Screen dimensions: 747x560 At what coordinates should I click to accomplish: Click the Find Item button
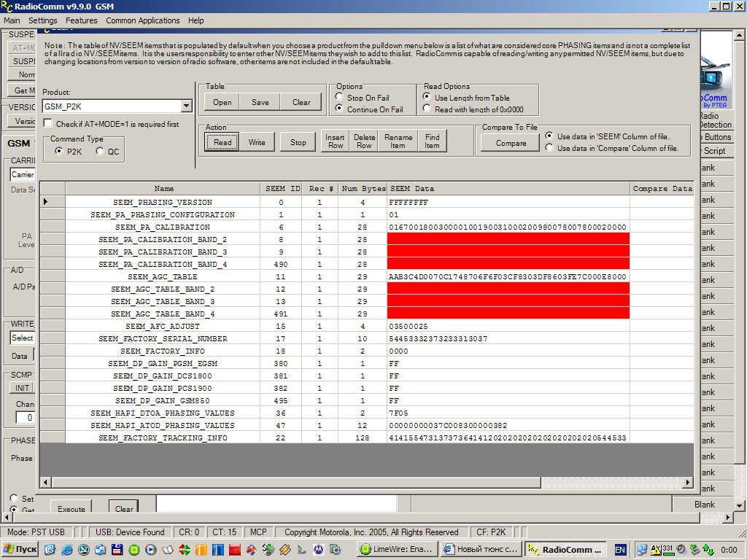tap(433, 141)
